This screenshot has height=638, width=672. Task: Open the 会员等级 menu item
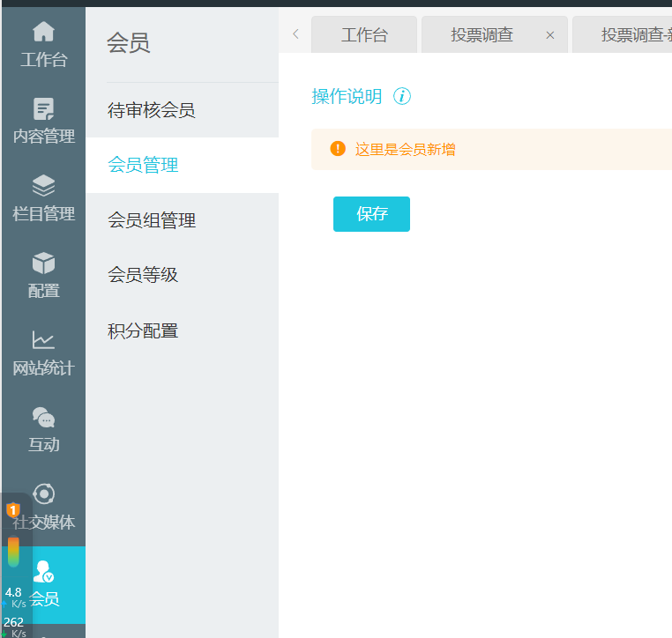143,275
